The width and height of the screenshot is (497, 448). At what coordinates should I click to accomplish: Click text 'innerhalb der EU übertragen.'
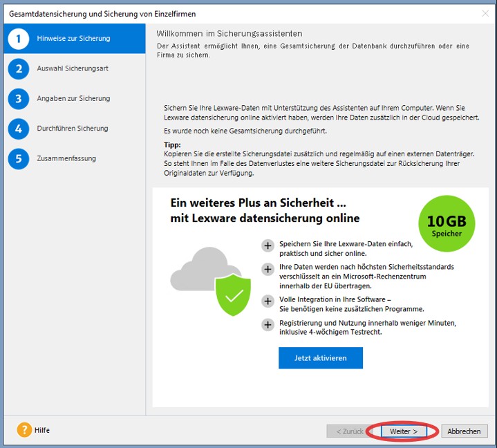tap(325, 286)
